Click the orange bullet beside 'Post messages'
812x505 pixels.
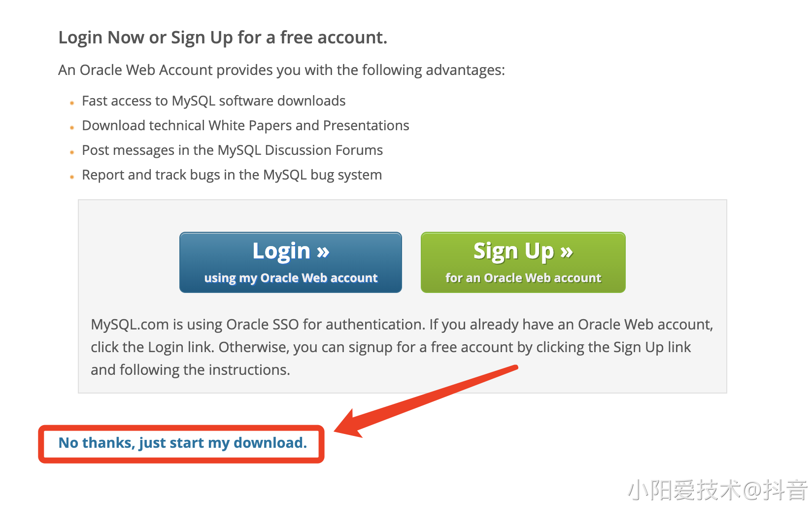coord(72,152)
